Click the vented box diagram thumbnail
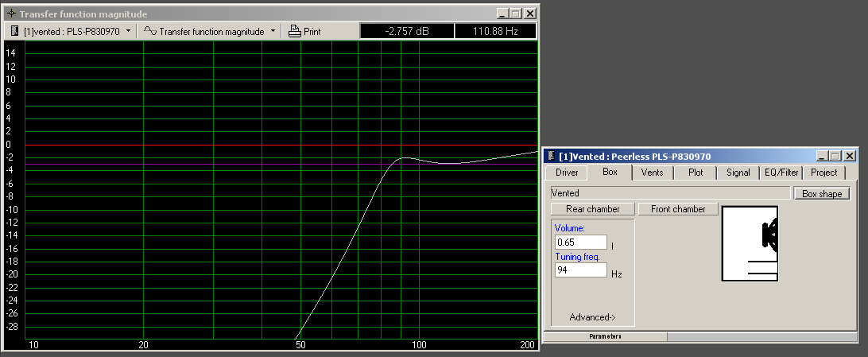This screenshot has height=357, width=868. pyautogui.click(x=750, y=243)
